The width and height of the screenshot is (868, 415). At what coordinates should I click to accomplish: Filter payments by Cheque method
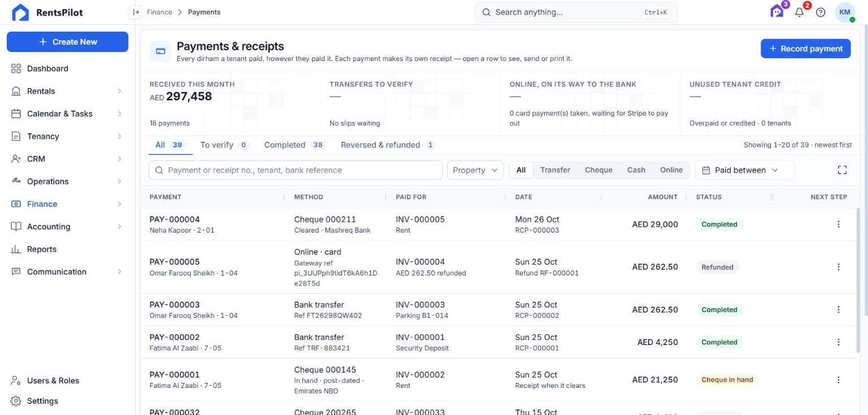coord(598,170)
